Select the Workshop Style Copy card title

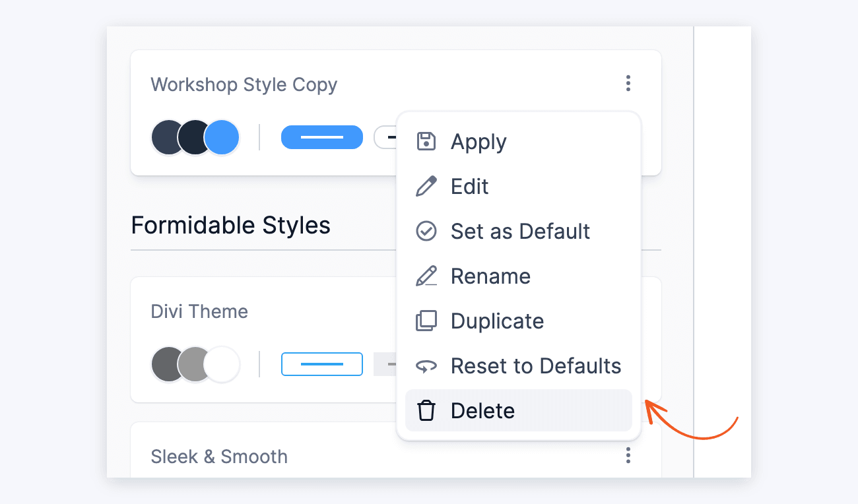coord(244,85)
